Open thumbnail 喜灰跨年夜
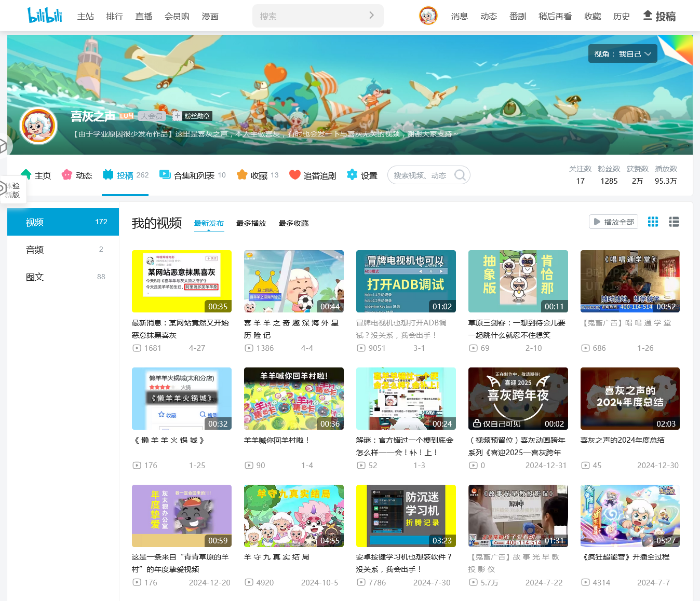The image size is (700, 601). (518, 398)
